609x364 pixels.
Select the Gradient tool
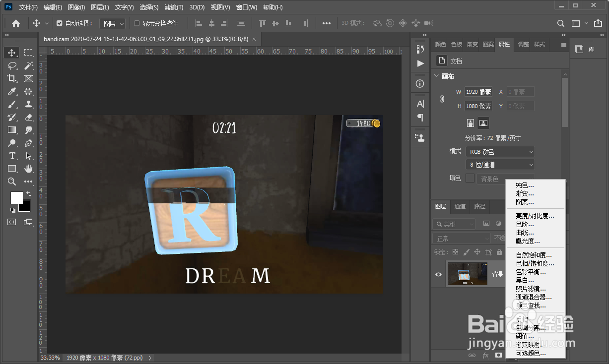click(x=12, y=130)
